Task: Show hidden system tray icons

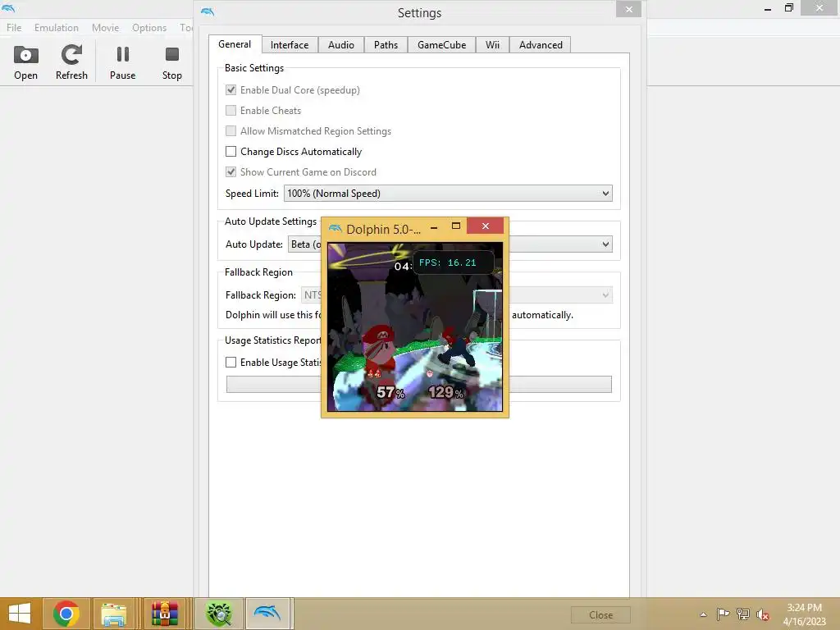Action: click(703, 614)
